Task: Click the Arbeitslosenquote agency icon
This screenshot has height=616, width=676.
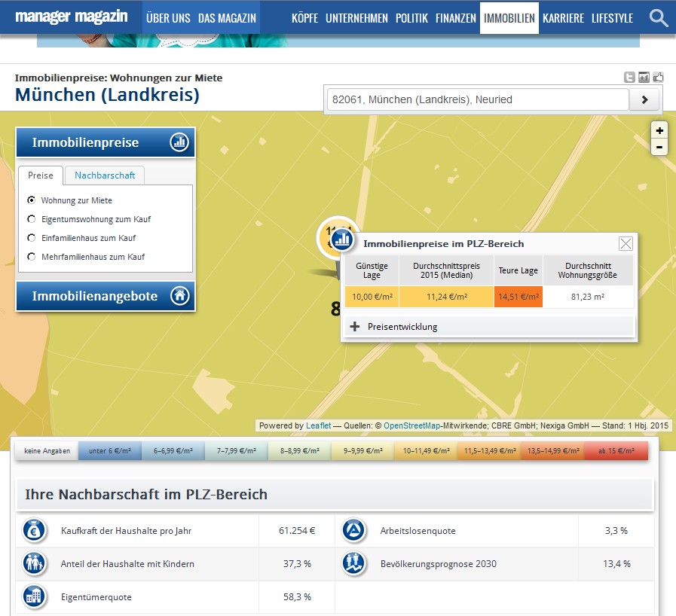Action: [354, 530]
